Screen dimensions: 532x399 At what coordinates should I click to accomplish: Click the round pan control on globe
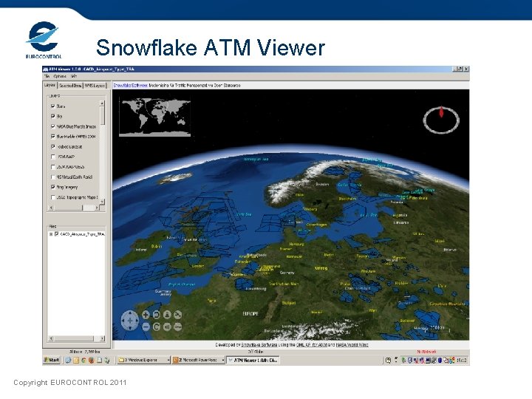click(129, 320)
